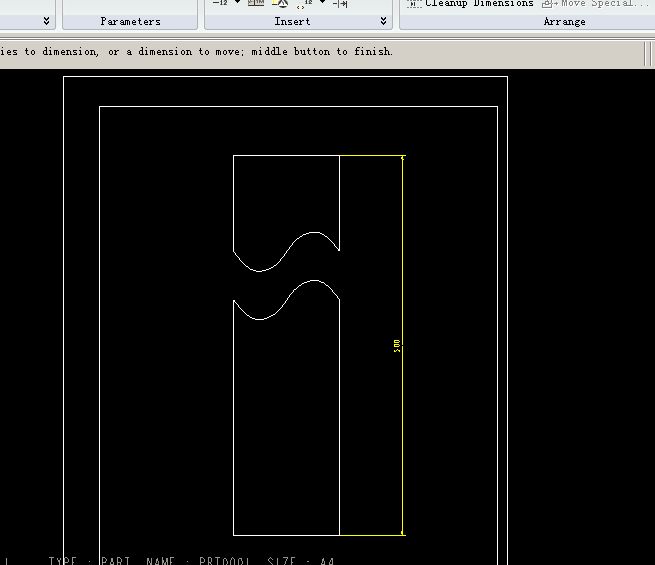
Task: Expand the Insert group overflow chevron
Action: point(383,21)
